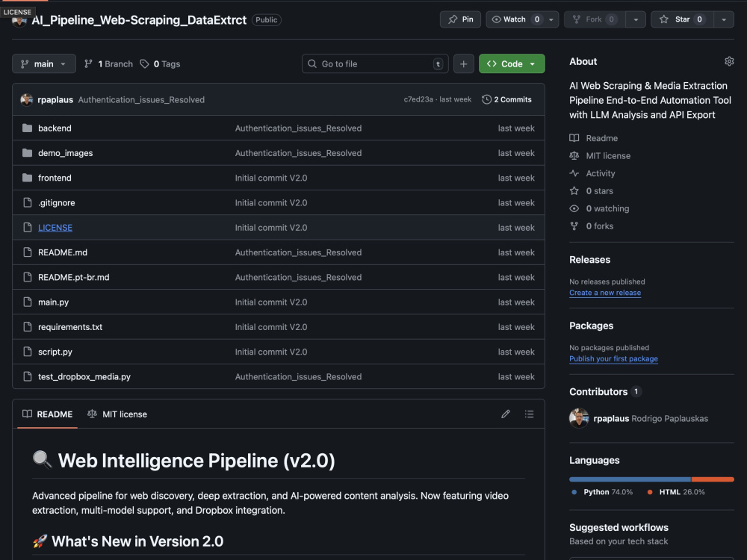Click the demo_images folder icon
The height and width of the screenshot is (560, 747).
click(27, 153)
